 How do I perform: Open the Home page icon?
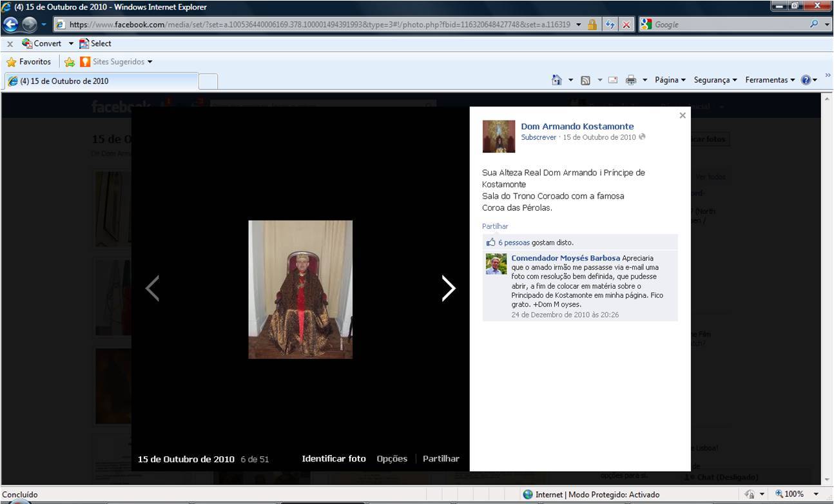[x=557, y=80]
